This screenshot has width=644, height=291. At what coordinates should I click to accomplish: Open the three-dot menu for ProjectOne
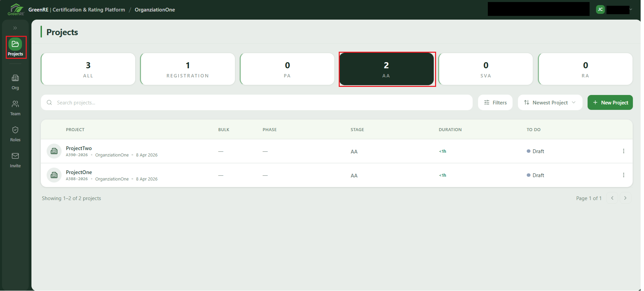[624, 175]
